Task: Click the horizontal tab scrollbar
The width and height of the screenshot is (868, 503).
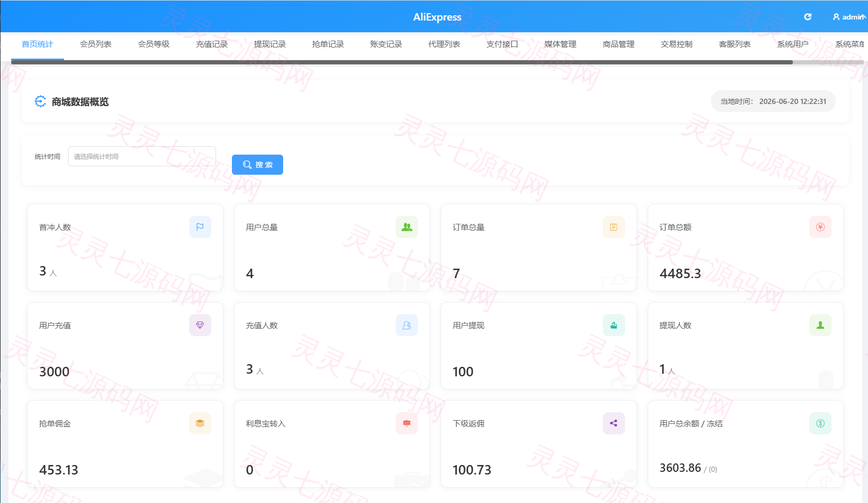Action: point(402,62)
